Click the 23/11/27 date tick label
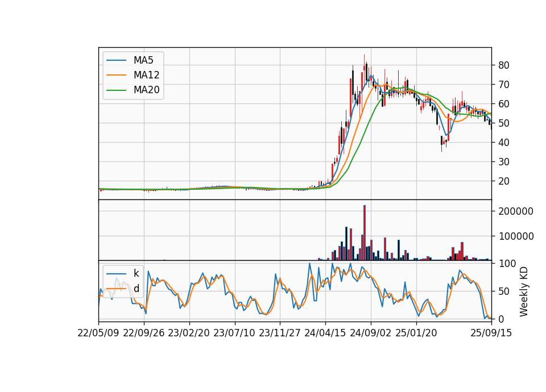 (280, 333)
